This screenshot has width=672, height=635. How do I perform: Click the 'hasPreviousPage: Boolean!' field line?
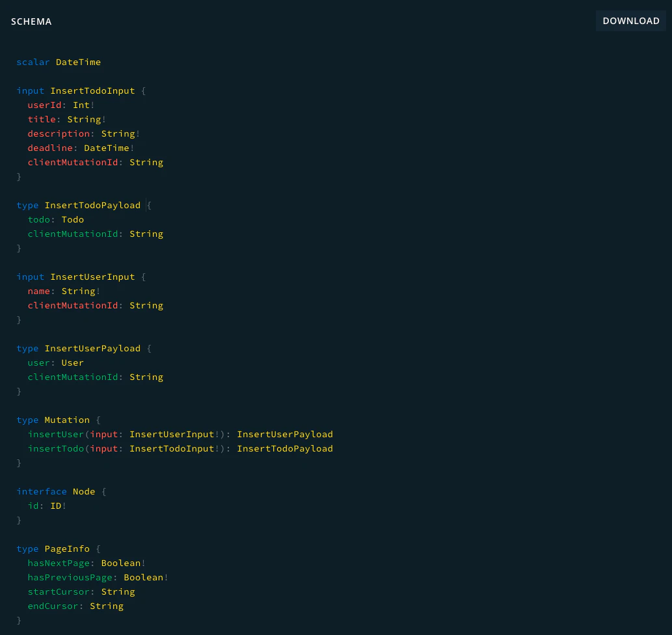pyautogui.click(x=98, y=578)
